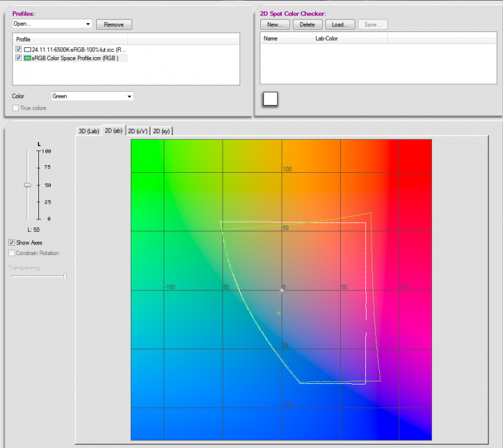Switch to the 3D (Lab) tab

pyautogui.click(x=89, y=131)
